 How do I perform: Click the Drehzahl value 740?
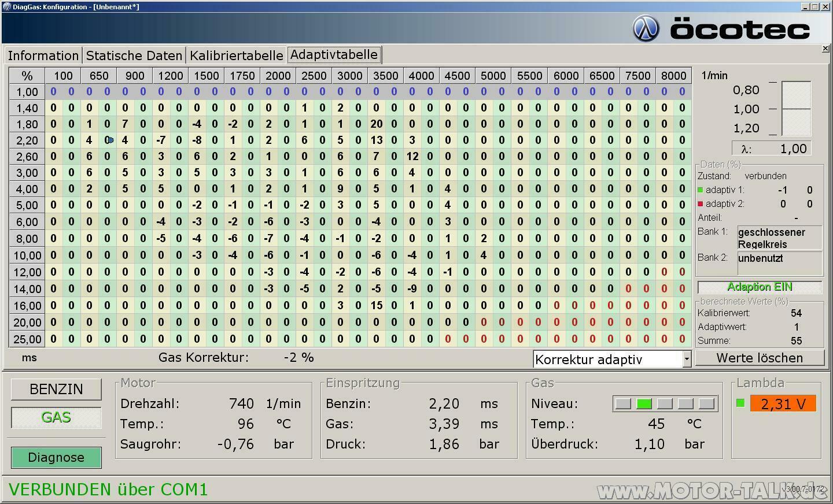241,403
